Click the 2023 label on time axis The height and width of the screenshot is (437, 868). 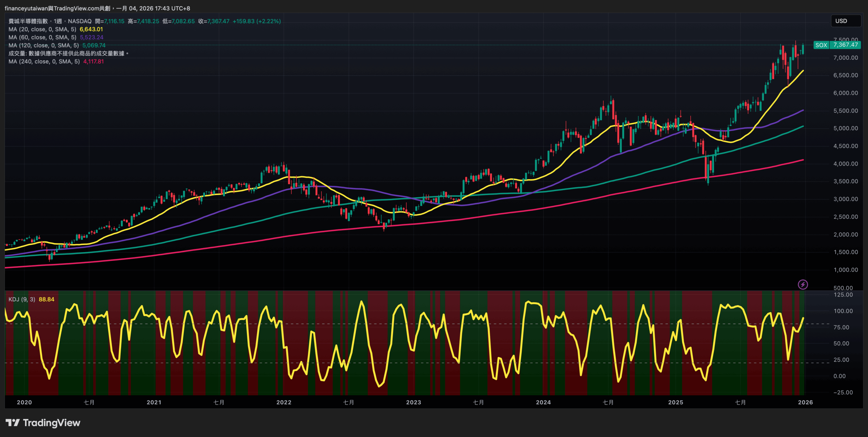(x=413, y=402)
